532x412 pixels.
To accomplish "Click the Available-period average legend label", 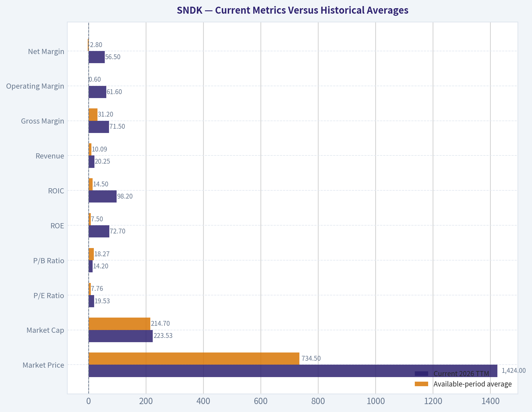I will pyautogui.click(x=472, y=384).
